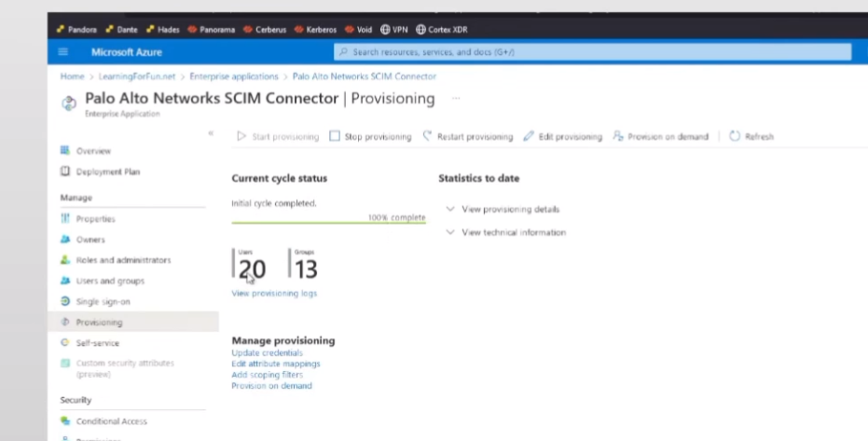Open Users and groups
Viewport: 868px width, 441px height.
tap(110, 281)
